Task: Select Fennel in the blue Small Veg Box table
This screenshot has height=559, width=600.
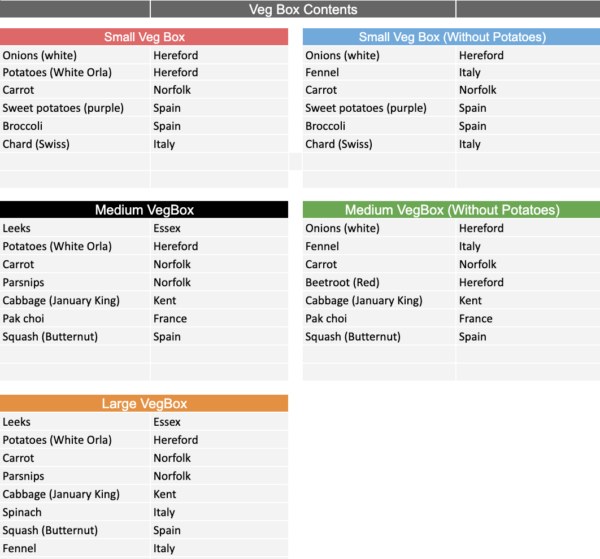Action: [322, 73]
